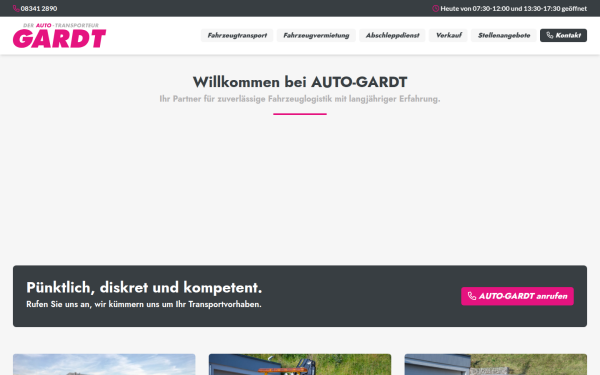Click the phone icon in AUTO-GARDT anrufen button

[x=472, y=296]
